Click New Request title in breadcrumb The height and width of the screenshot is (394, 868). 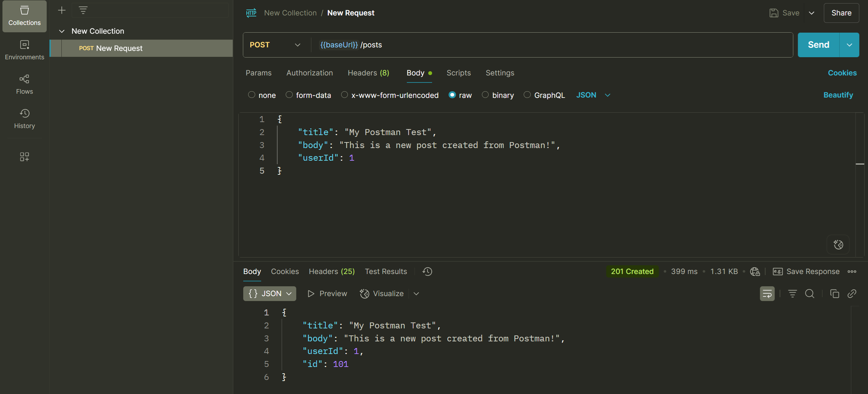(x=351, y=13)
